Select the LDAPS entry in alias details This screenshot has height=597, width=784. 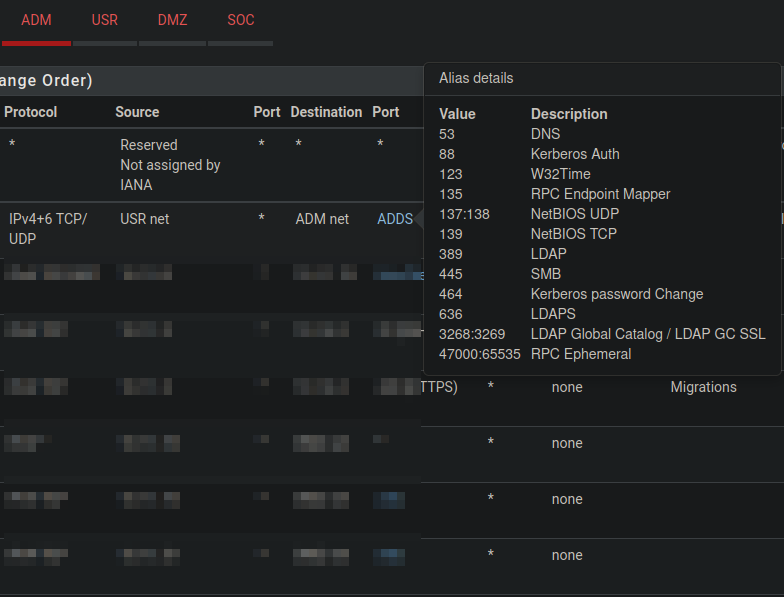[x=553, y=314]
